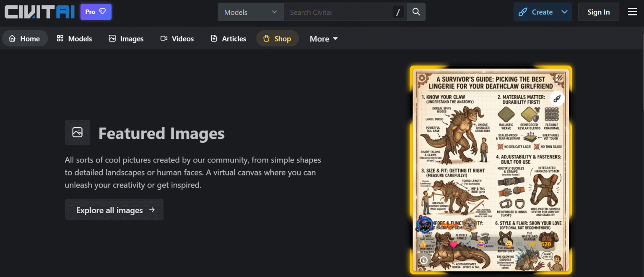Screen dimensions: 644x277
Task: Toggle crying reaction with 80
Action: pyautogui.click(x=514, y=244)
